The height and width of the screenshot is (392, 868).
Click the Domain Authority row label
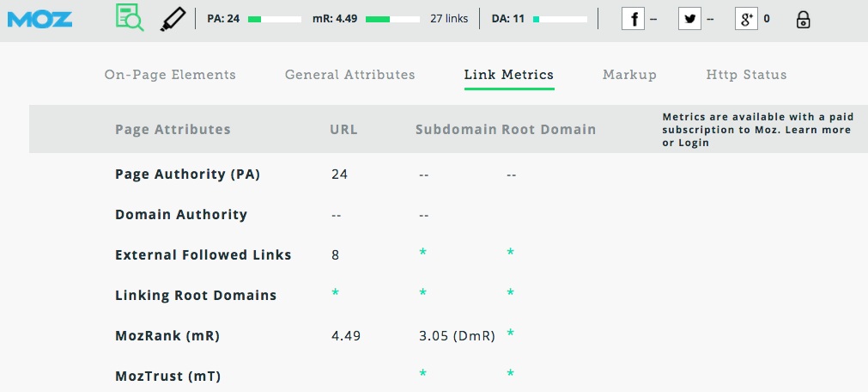pyautogui.click(x=181, y=215)
